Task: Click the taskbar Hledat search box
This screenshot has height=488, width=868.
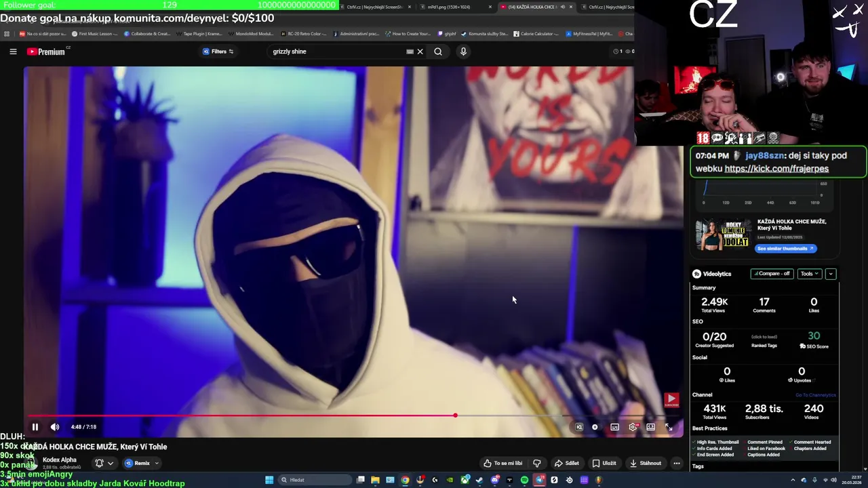Action: pyautogui.click(x=315, y=480)
